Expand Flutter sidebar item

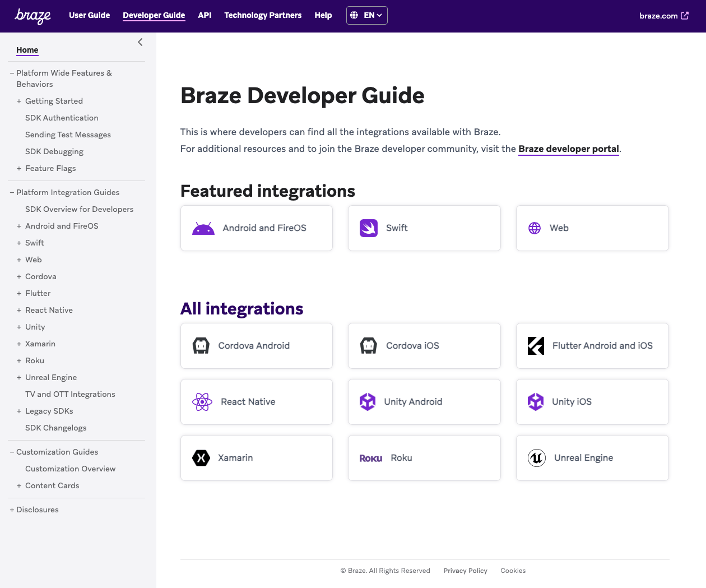click(x=19, y=293)
